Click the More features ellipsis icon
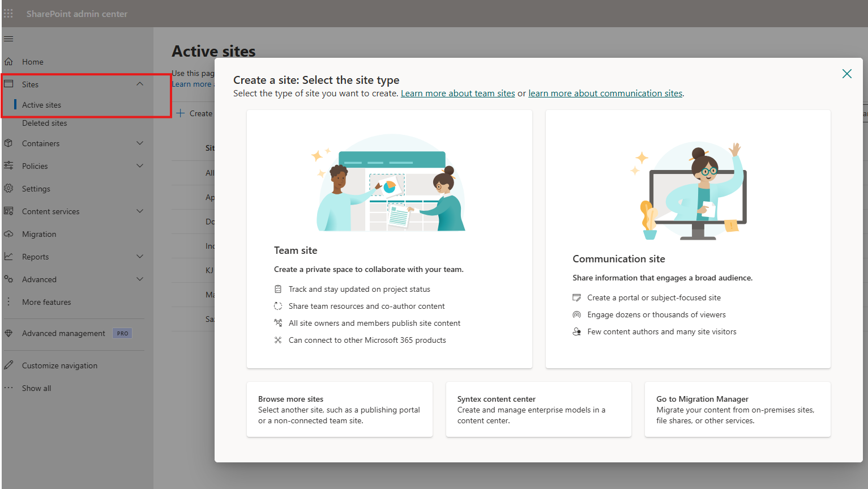 click(x=9, y=301)
